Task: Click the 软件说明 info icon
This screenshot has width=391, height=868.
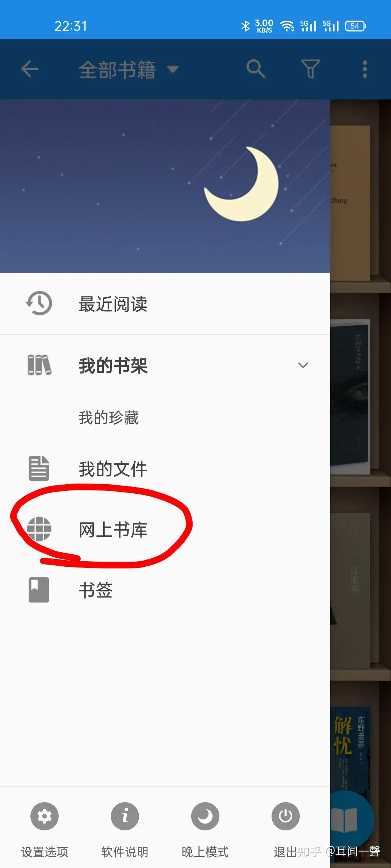Action: point(125,816)
